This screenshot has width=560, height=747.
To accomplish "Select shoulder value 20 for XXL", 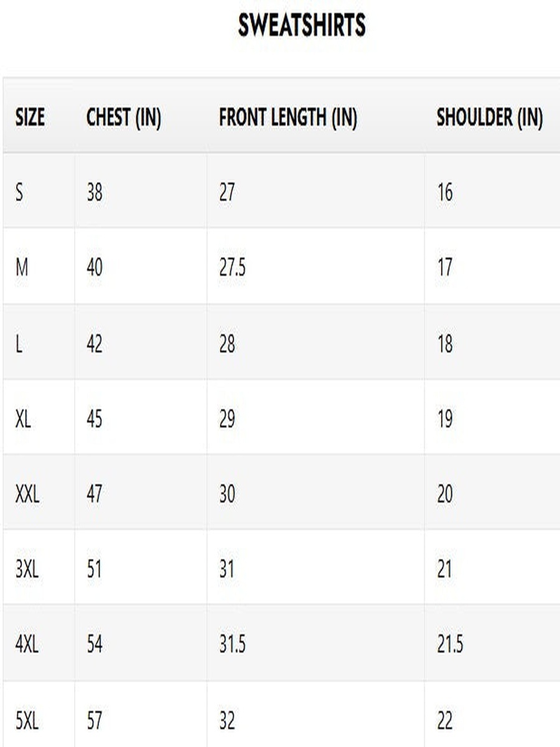I will point(445,494).
